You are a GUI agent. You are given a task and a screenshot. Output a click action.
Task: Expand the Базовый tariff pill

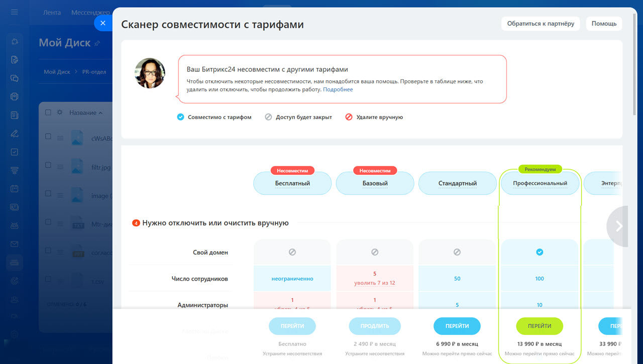point(375,183)
